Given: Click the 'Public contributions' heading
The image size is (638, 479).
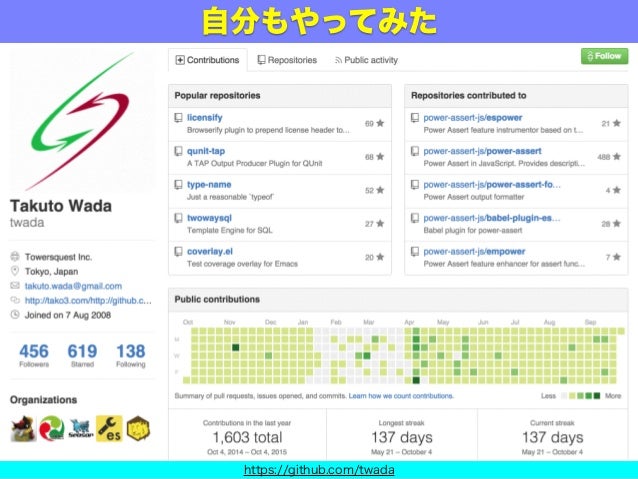Looking at the screenshot, I should tap(217, 299).
